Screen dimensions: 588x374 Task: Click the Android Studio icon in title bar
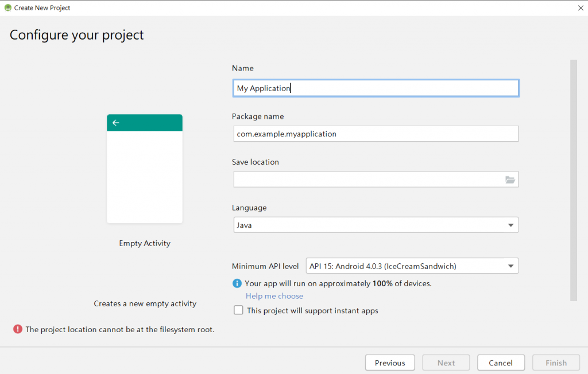coord(8,8)
